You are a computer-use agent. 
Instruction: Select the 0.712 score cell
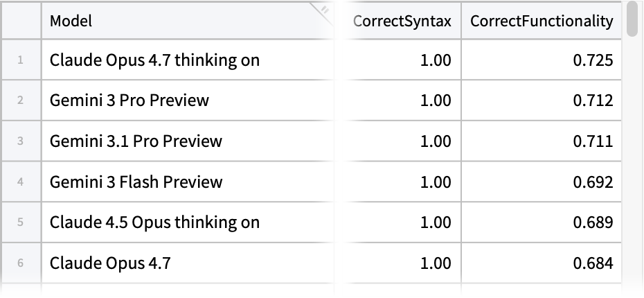(x=593, y=100)
